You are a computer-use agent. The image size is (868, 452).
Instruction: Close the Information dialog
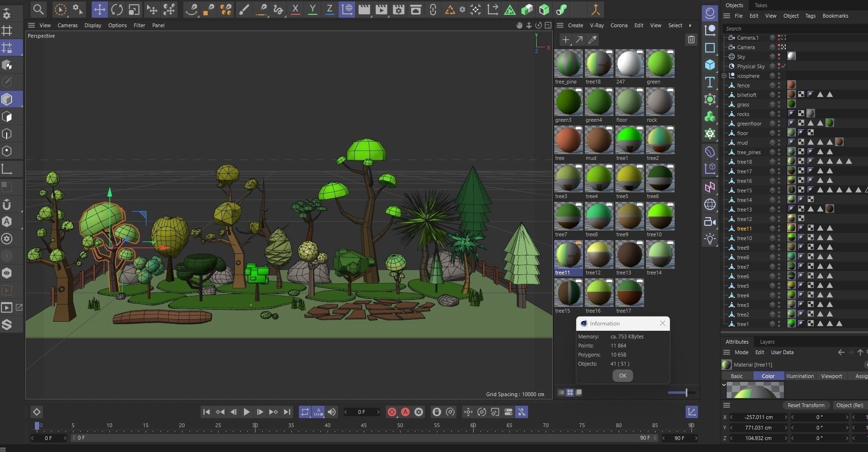pyautogui.click(x=663, y=323)
